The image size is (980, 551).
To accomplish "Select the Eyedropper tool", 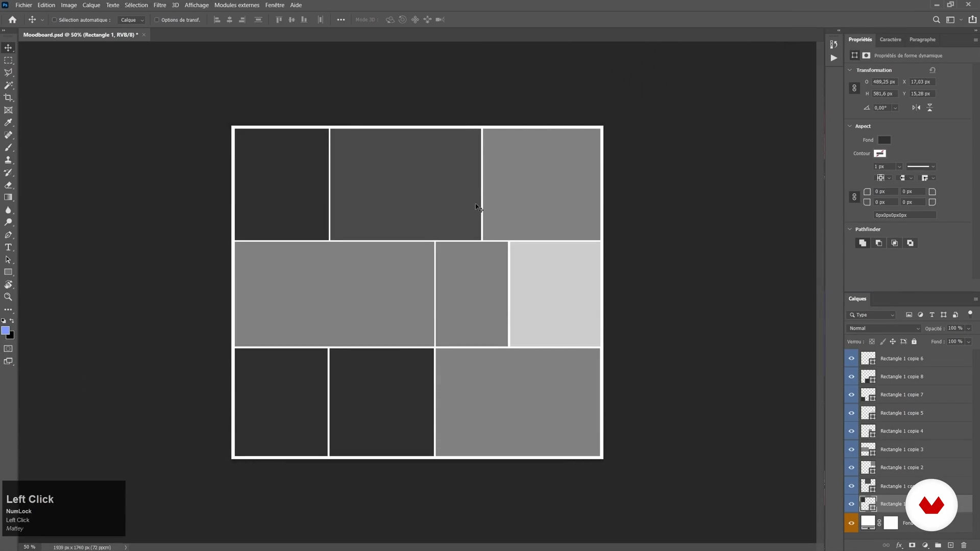I will click(8, 122).
